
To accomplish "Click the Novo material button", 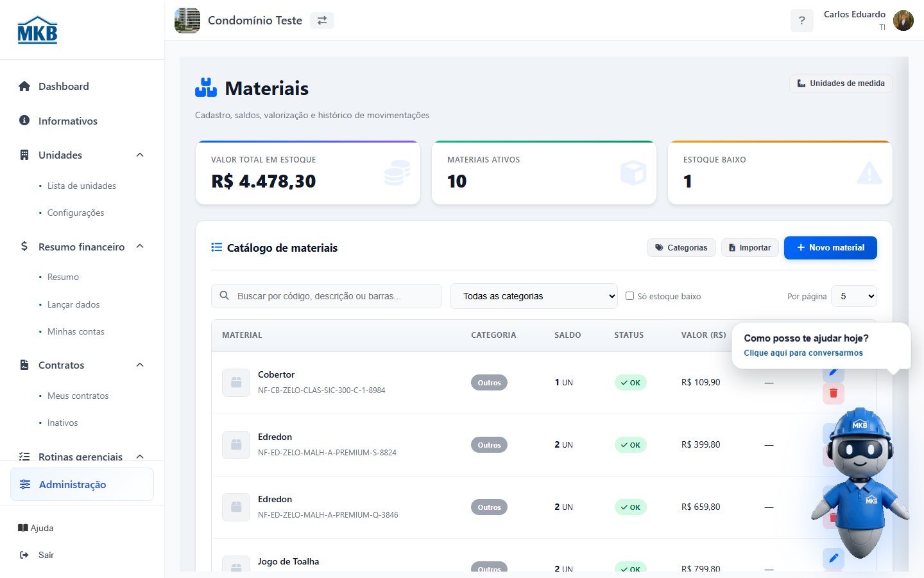I will (x=830, y=247).
